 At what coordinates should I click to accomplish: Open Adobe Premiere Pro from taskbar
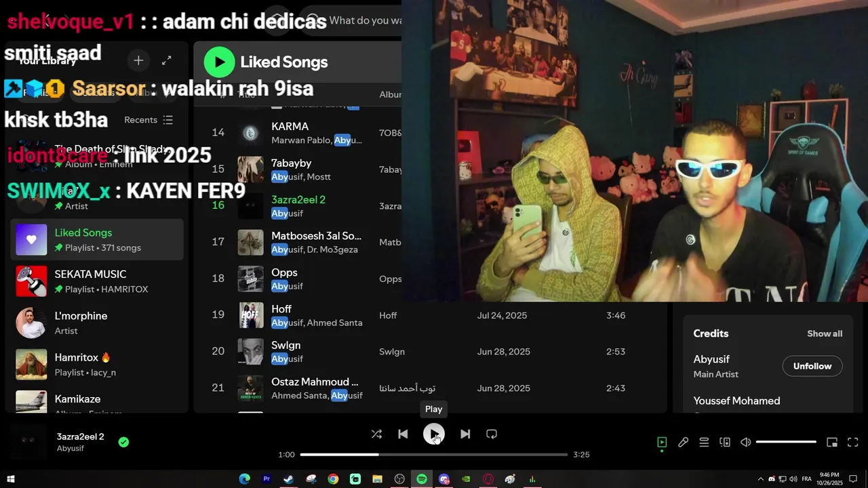267,479
